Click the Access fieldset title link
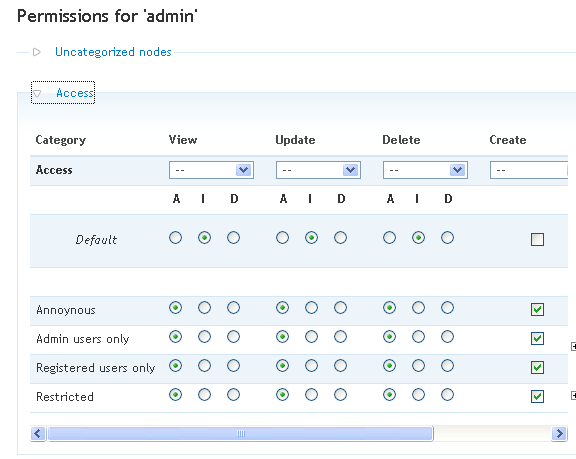 pos(75,93)
